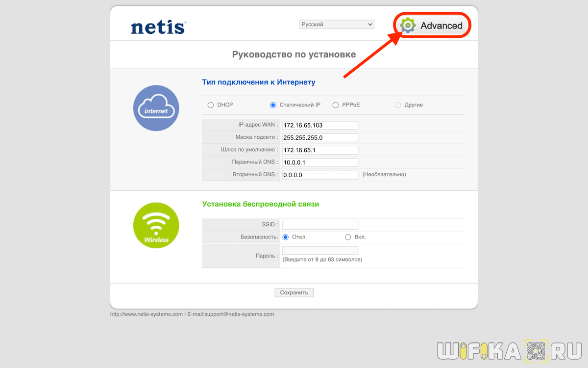Click the Сохранить button

click(x=294, y=292)
